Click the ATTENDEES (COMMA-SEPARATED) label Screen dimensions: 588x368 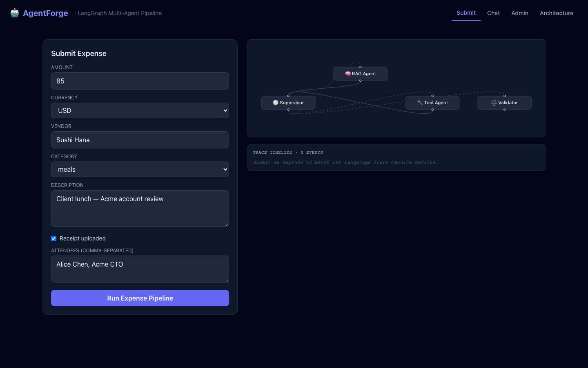coord(92,251)
